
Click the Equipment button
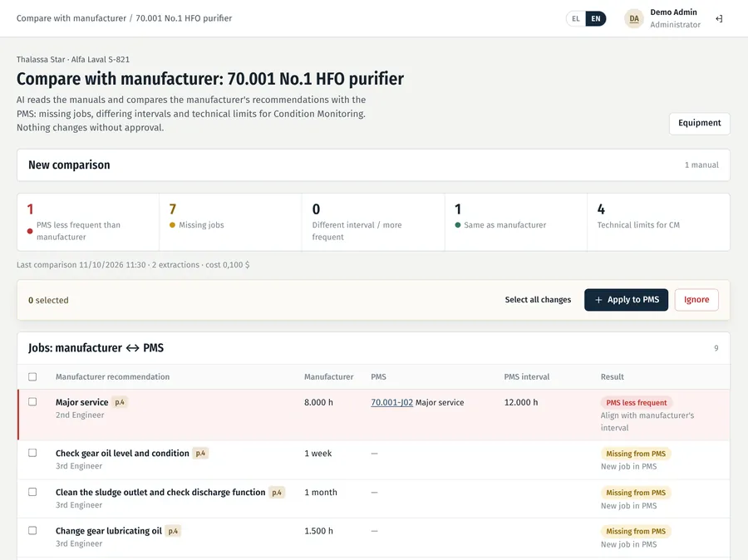[699, 123]
